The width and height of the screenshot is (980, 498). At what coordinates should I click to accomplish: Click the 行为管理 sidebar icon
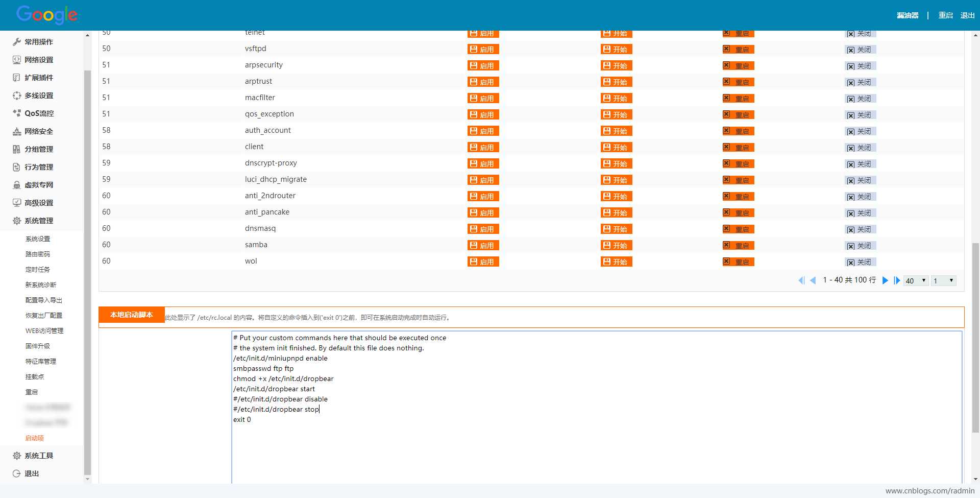[17, 167]
